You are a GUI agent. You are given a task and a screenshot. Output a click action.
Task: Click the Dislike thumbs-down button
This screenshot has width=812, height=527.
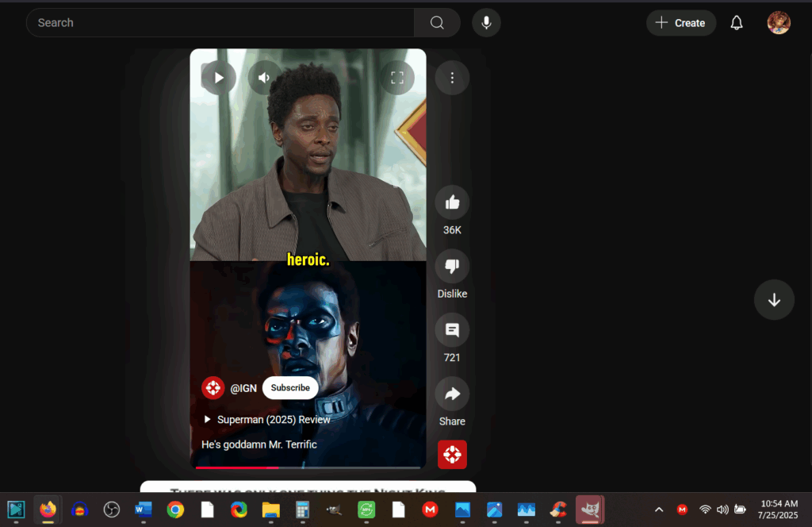(452, 266)
